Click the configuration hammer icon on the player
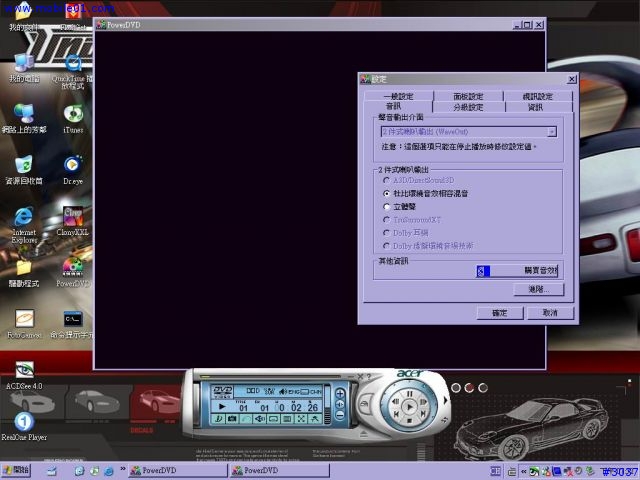The height and width of the screenshot is (480, 640). [315, 419]
